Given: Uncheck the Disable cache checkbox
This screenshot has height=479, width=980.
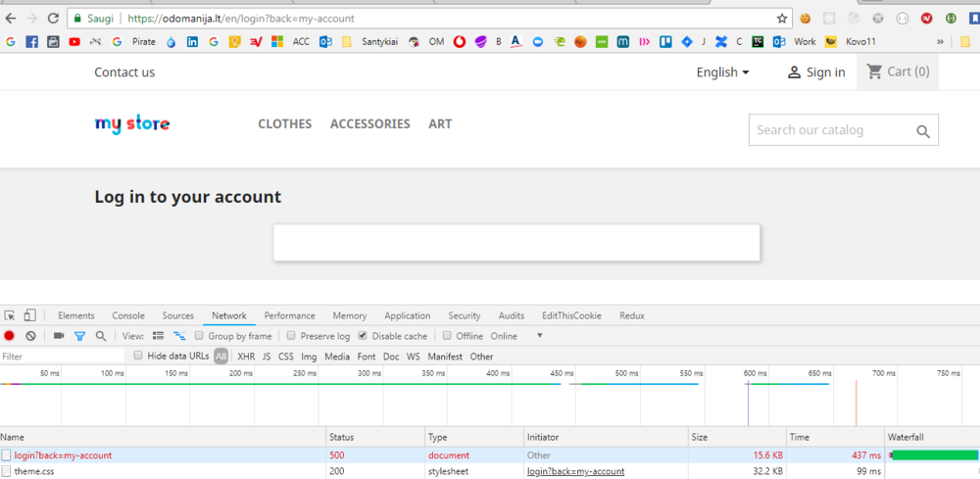Looking at the screenshot, I should point(363,336).
